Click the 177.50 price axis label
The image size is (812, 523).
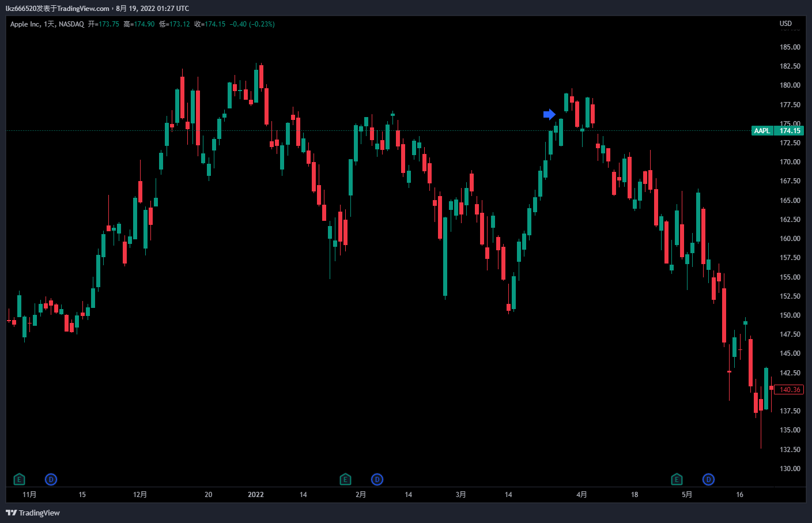point(790,105)
